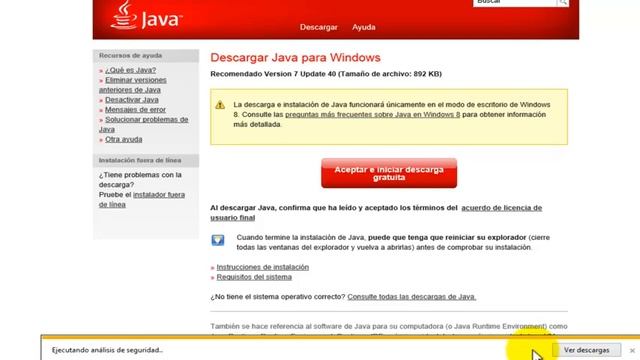Viewport: 640px width, 360px height.
Task: Open the Ayuda menu
Action: [364, 27]
